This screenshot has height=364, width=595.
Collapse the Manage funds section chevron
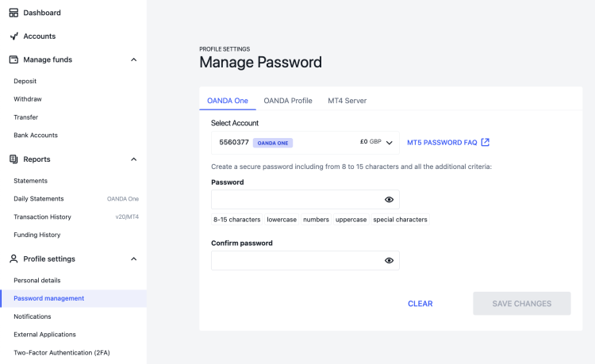click(x=133, y=59)
